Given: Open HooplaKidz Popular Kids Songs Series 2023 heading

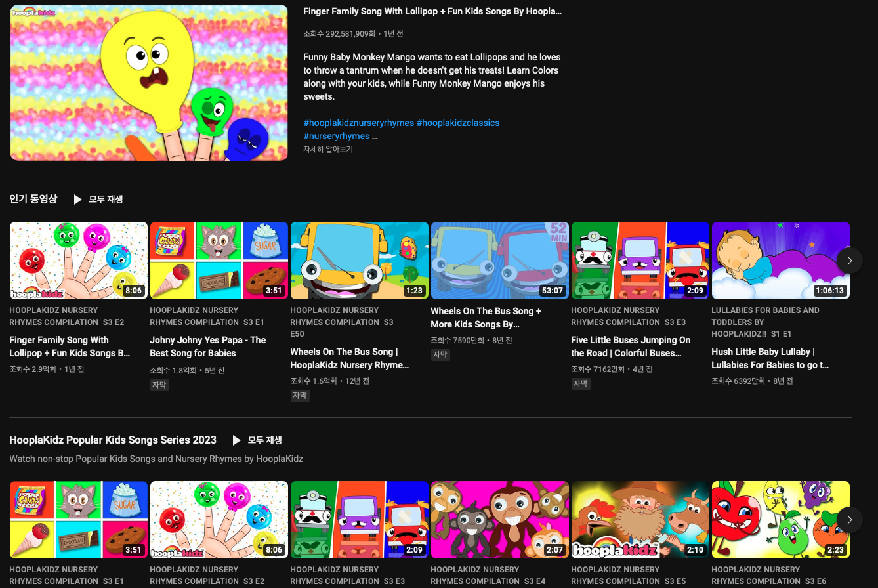Looking at the screenshot, I should point(113,440).
